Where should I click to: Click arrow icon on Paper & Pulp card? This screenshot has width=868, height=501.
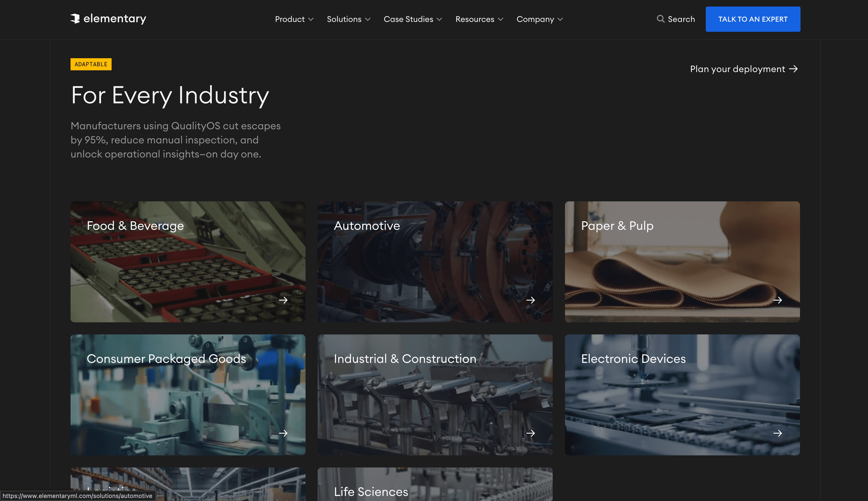778,300
